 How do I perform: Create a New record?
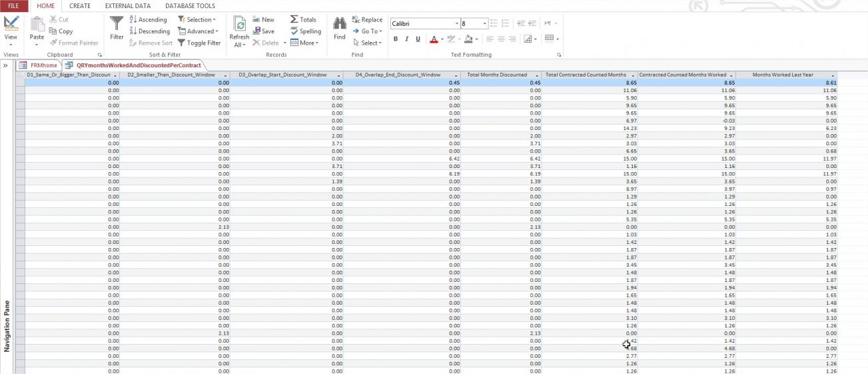coord(263,20)
